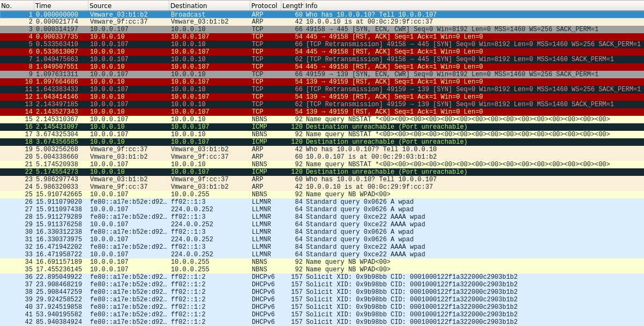
Task: Select packet 42 DHCPv6 at 85.940384924
Action: pyautogui.click(x=322, y=322)
